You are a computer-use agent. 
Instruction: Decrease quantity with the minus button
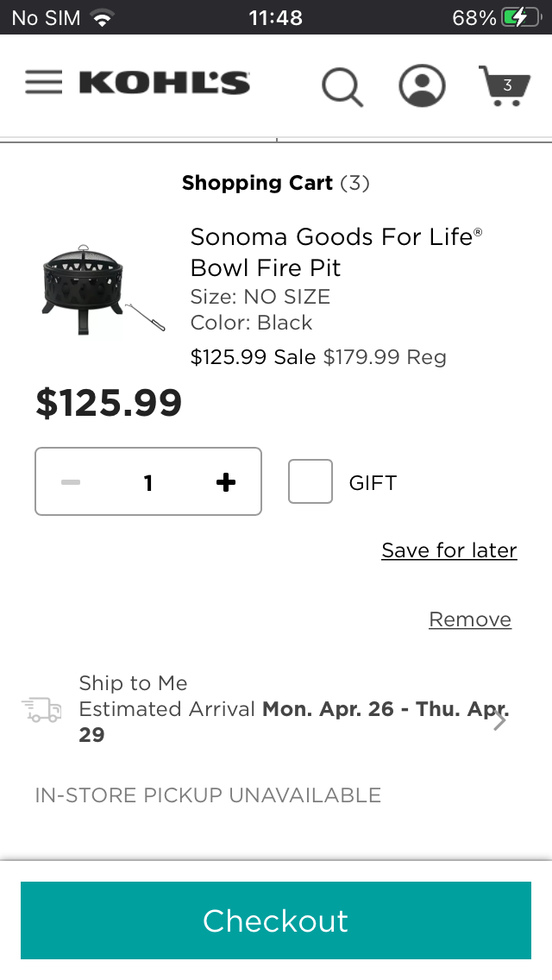coord(71,482)
